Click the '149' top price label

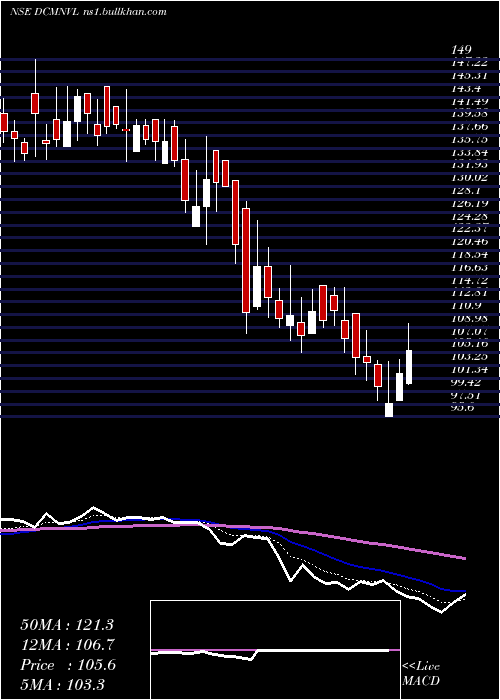(463, 50)
